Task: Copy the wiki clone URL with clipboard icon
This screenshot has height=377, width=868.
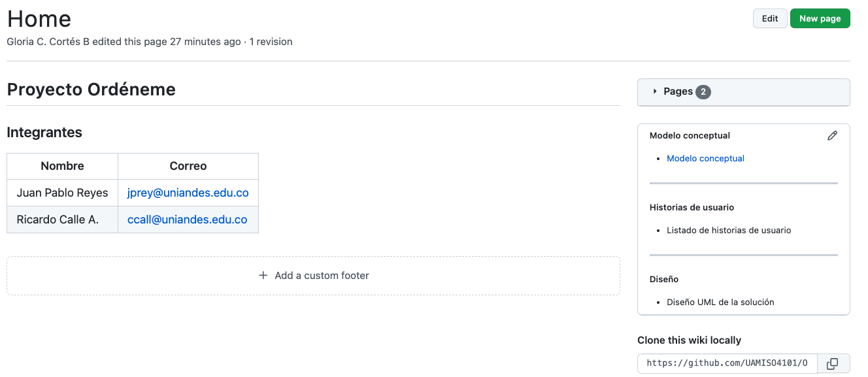Action: pyautogui.click(x=833, y=363)
